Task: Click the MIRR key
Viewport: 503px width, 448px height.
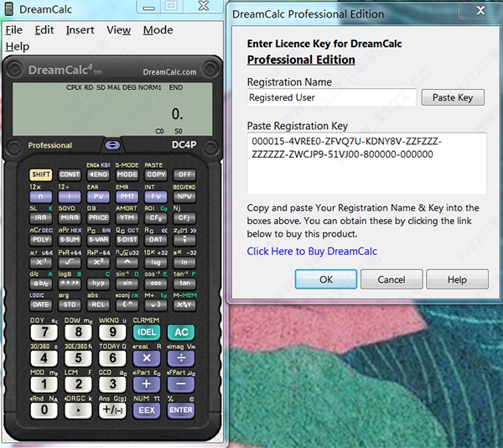Action: click(x=70, y=218)
